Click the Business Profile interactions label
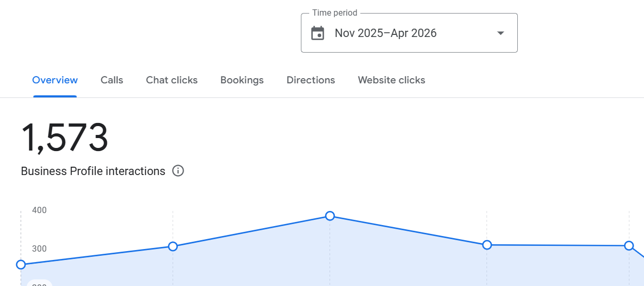 (x=93, y=171)
